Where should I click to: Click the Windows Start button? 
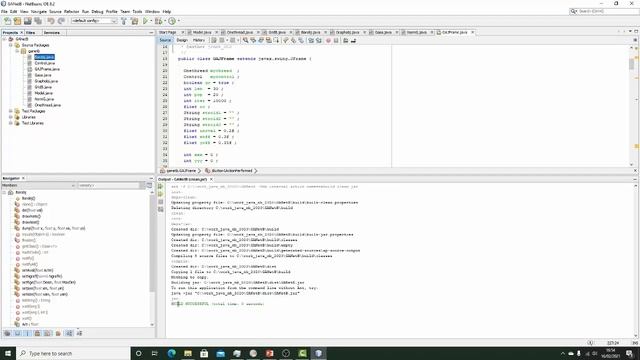[8, 353]
